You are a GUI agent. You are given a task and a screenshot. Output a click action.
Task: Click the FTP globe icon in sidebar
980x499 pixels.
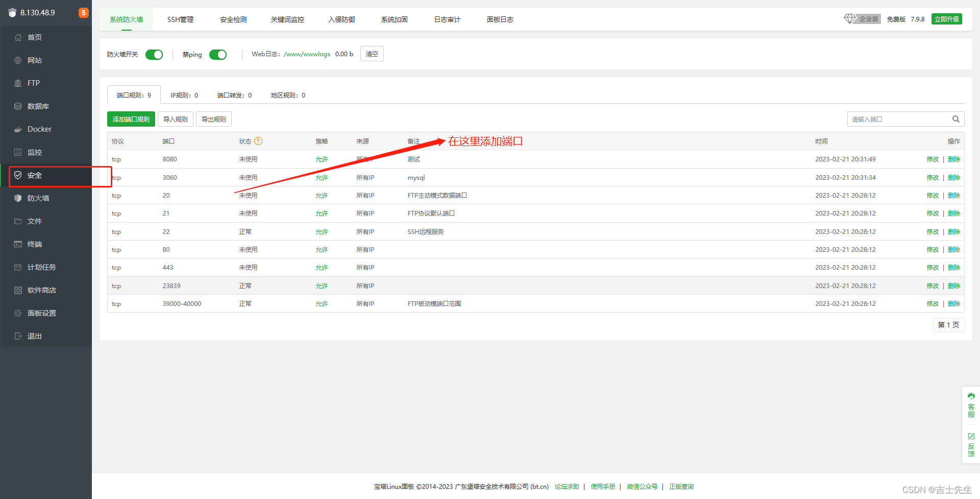[18, 83]
